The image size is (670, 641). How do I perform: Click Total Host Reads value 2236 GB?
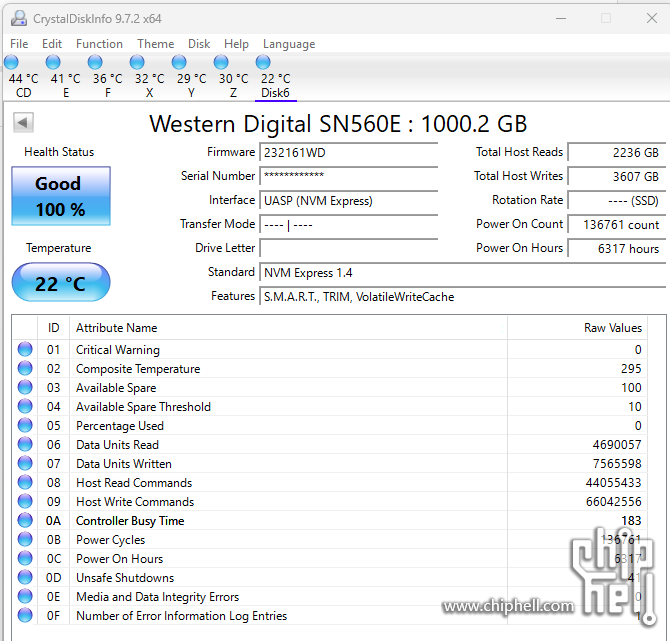tap(617, 153)
